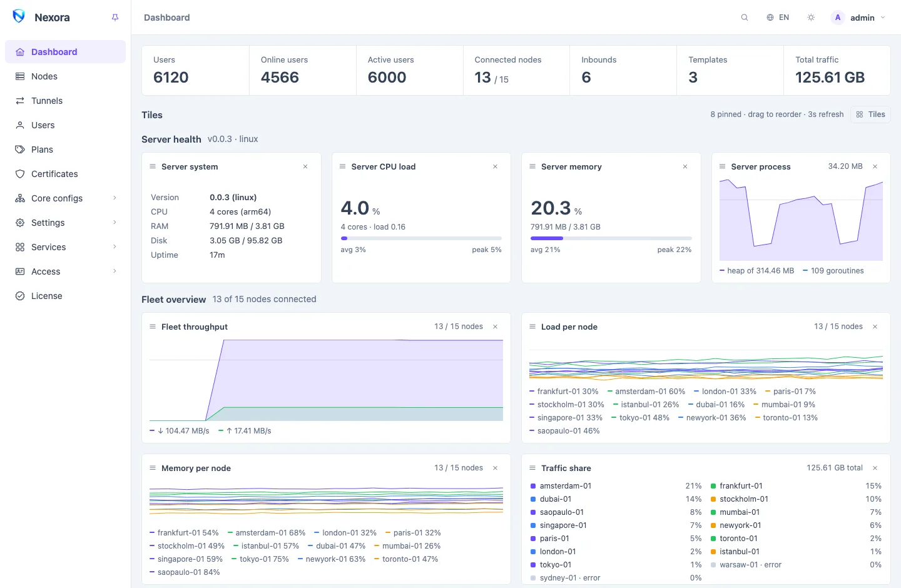Open the admin account menu
The image size is (901, 588).
tap(858, 18)
